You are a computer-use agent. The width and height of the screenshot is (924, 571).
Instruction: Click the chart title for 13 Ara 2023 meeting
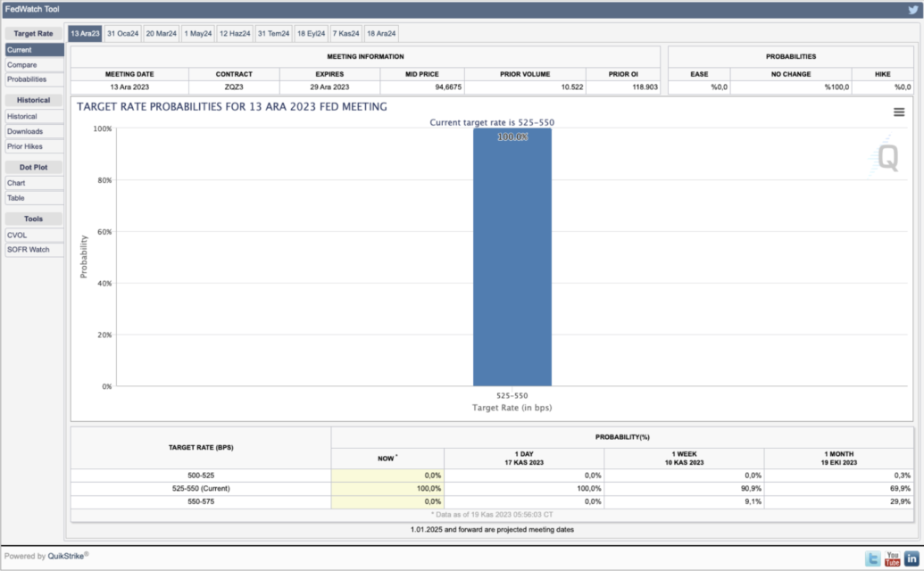232,107
